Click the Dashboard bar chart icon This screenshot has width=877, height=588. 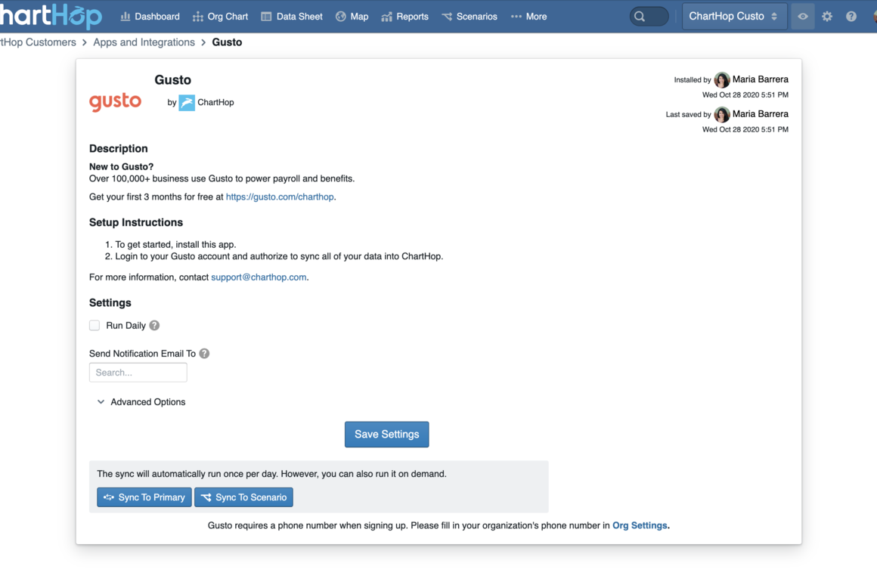126,17
